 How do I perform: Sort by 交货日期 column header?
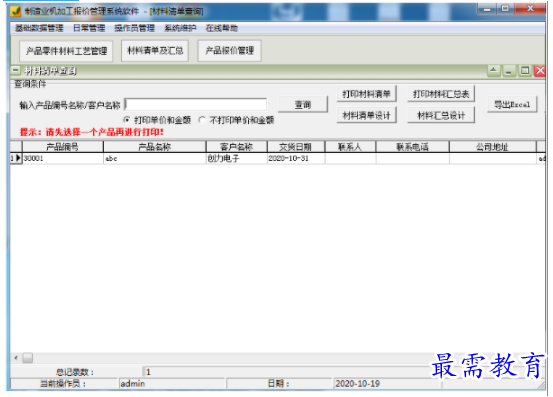pyautogui.click(x=296, y=147)
